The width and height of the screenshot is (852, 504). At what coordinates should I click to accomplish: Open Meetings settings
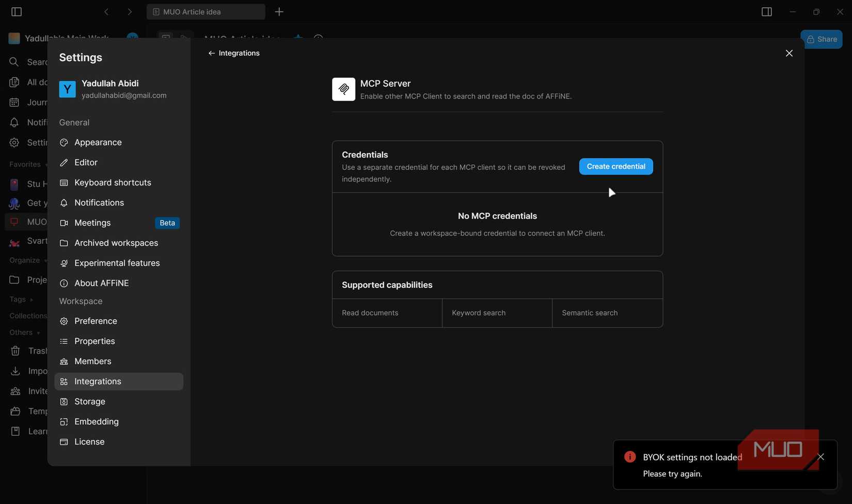point(119,223)
